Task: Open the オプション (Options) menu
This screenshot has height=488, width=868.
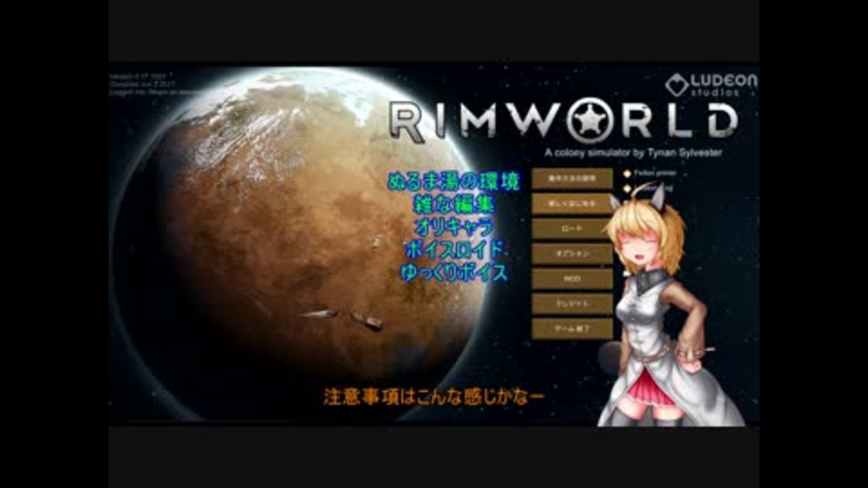Action: (x=572, y=253)
